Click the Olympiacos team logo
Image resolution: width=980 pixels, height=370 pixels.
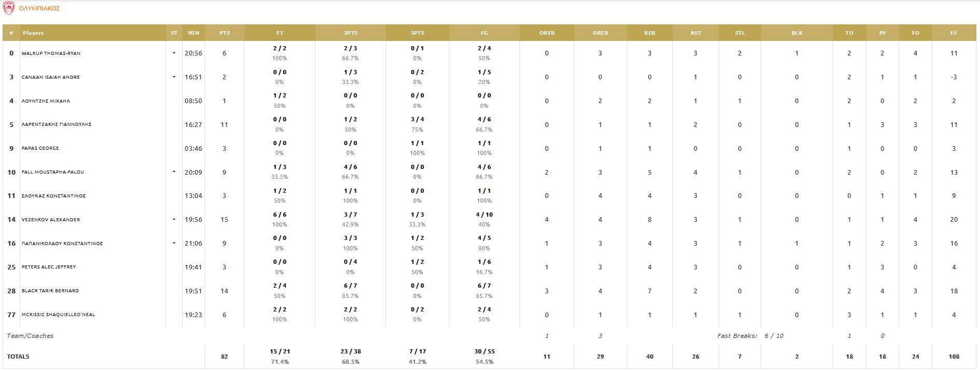(x=9, y=8)
